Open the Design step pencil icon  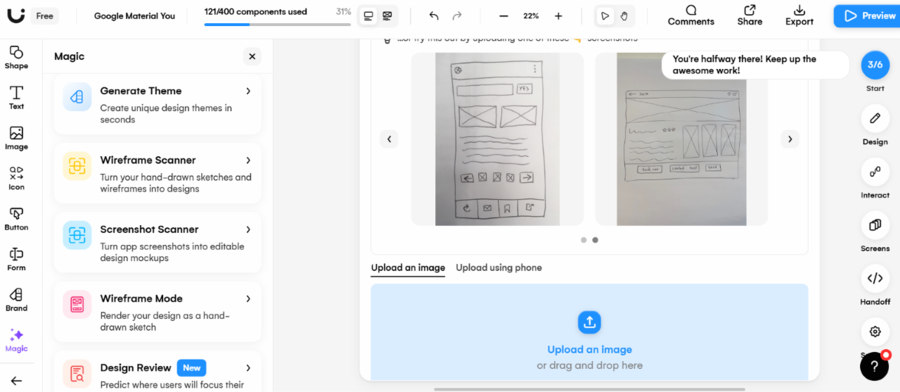875,118
